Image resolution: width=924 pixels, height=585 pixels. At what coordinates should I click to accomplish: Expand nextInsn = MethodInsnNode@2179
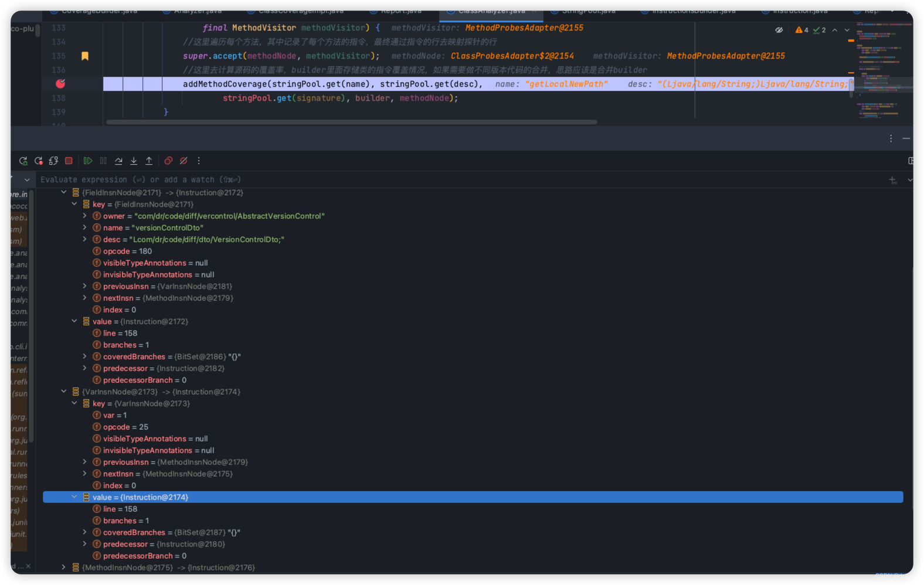pyautogui.click(x=85, y=298)
